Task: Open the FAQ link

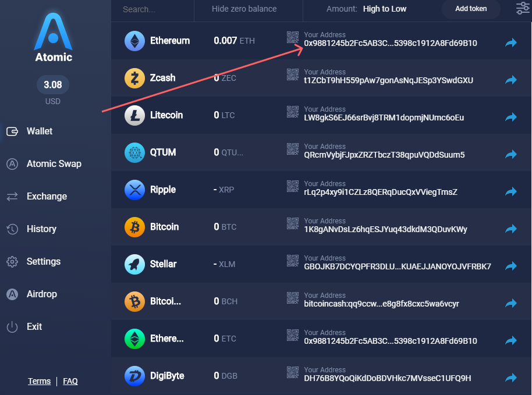Action: (70, 381)
